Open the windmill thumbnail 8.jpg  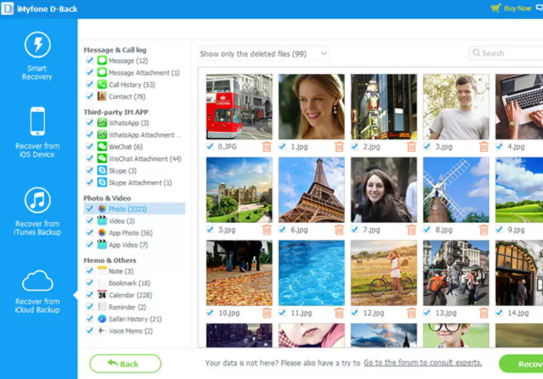point(456,190)
